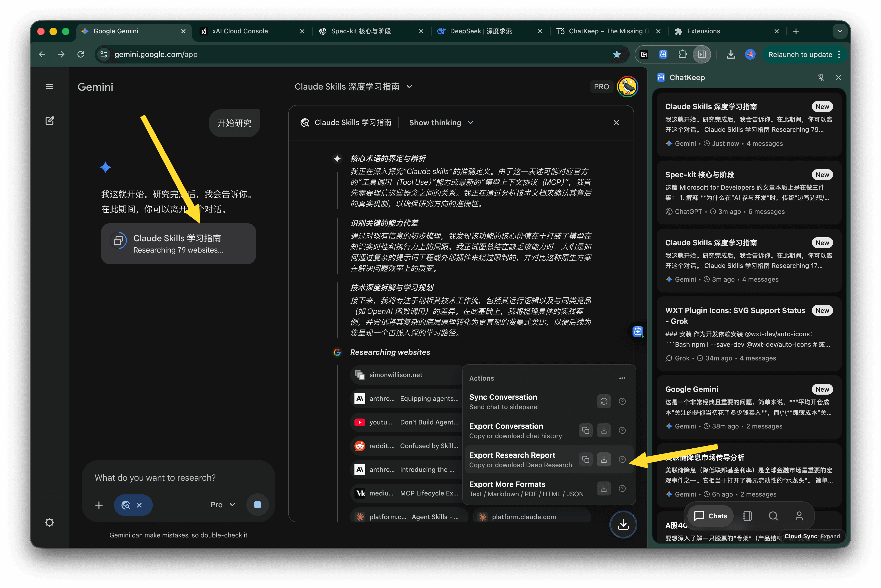Click the Sync Conversation refresh icon
The image size is (881, 588).
[x=603, y=401]
